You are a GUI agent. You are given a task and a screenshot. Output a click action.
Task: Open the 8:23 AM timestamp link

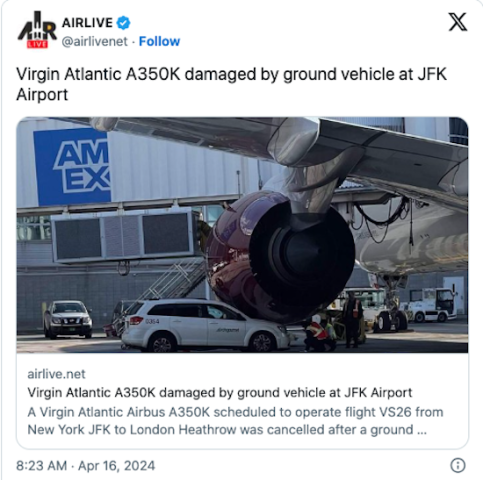[41, 466]
